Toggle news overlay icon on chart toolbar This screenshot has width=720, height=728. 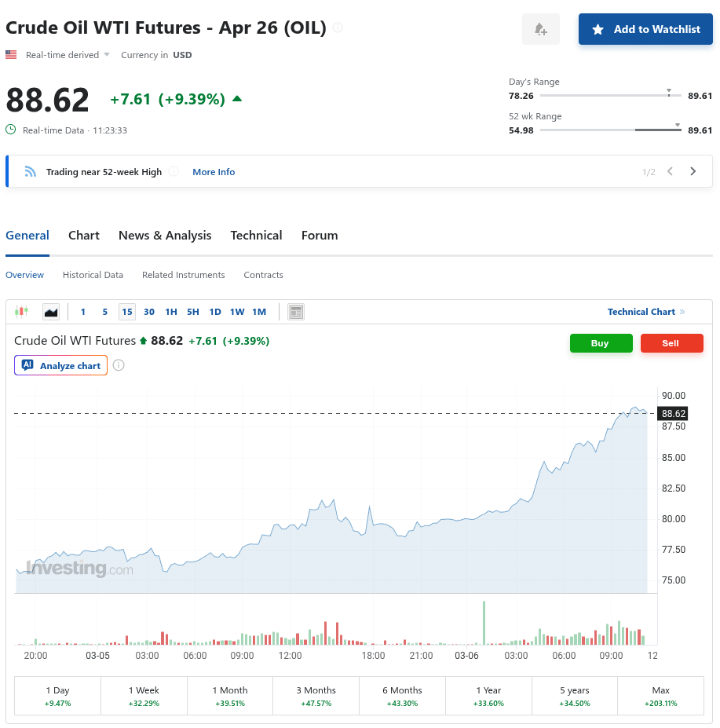pyautogui.click(x=296, y=312)
